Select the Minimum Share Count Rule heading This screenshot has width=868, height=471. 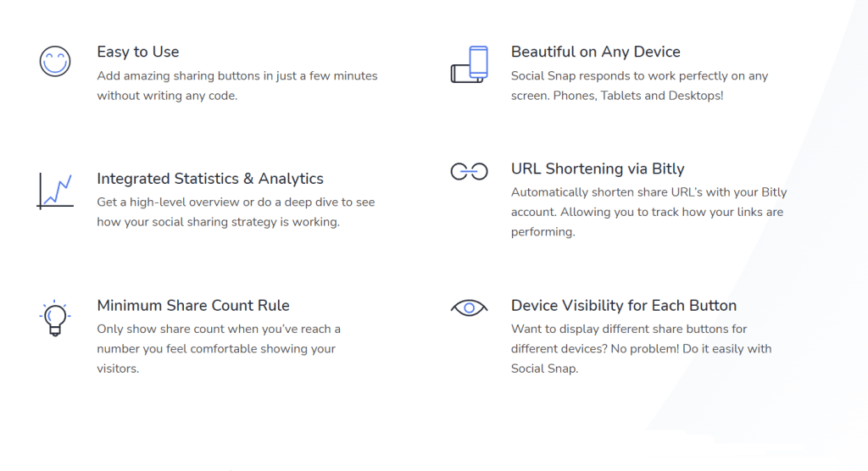point(193,305)
